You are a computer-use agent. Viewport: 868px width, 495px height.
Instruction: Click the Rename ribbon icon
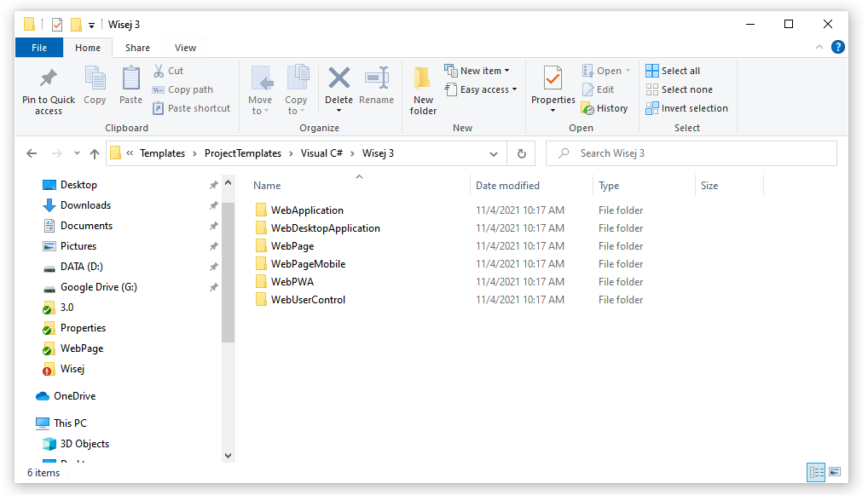376,78
